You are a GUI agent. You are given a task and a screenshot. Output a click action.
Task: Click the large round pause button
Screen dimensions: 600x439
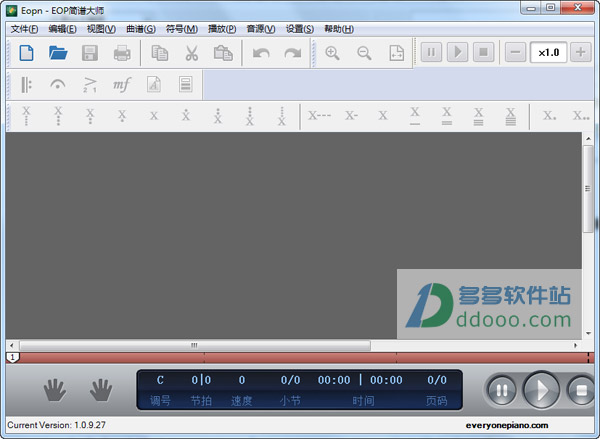501,390
